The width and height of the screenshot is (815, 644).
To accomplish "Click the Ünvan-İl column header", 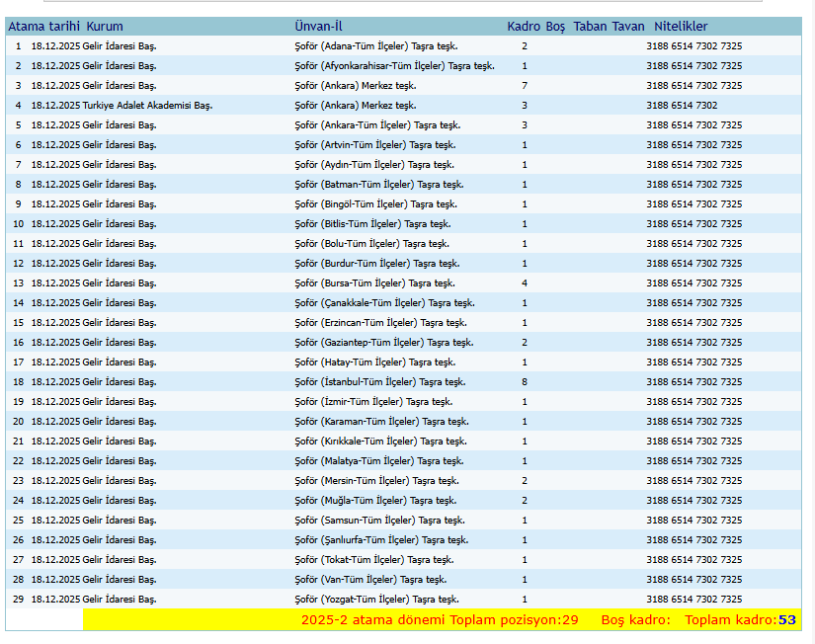I will pos(319,26).
